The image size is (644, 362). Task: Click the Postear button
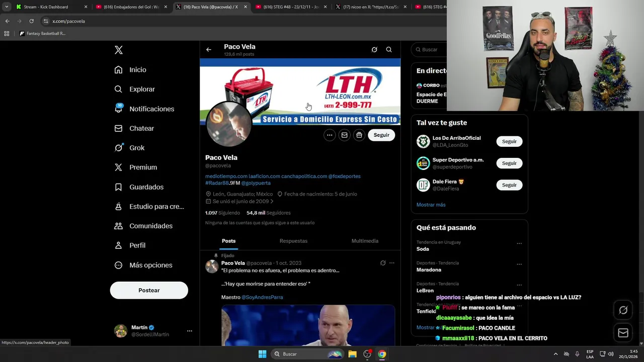point(149,290)
